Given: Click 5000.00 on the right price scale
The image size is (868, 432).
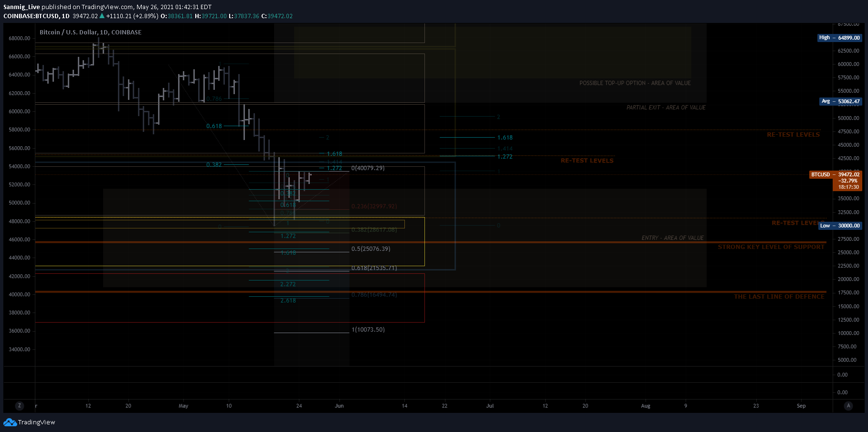Looking at the screenshot, I should (x=847, y=360).
